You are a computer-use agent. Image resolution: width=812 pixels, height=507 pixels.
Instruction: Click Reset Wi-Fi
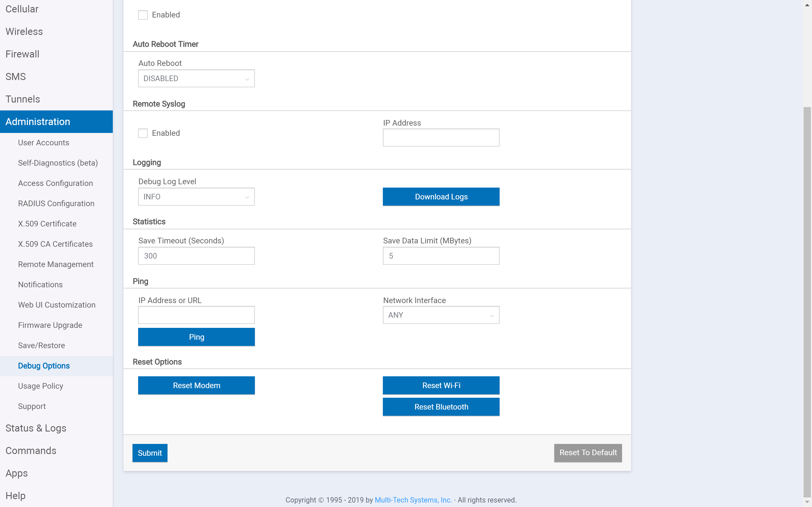coord(441,385)
